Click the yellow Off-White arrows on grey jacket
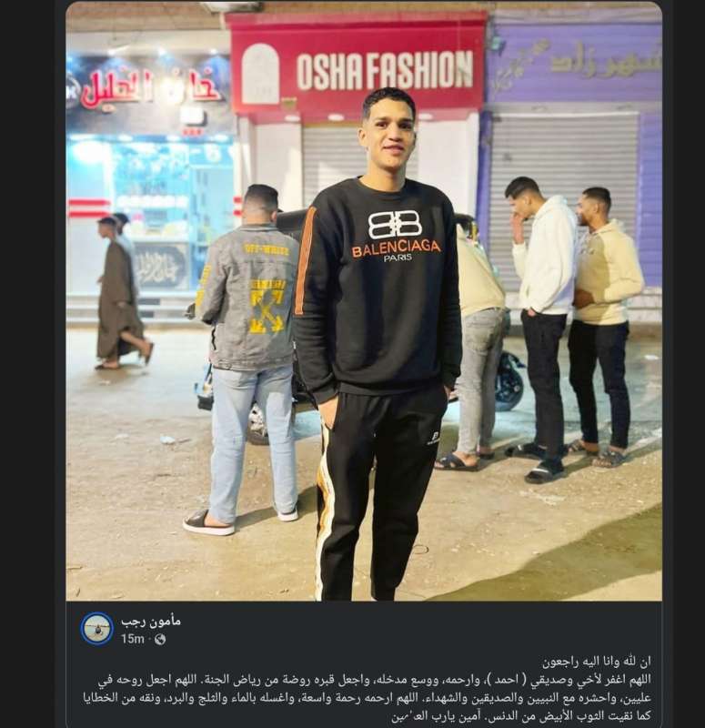 267,307
